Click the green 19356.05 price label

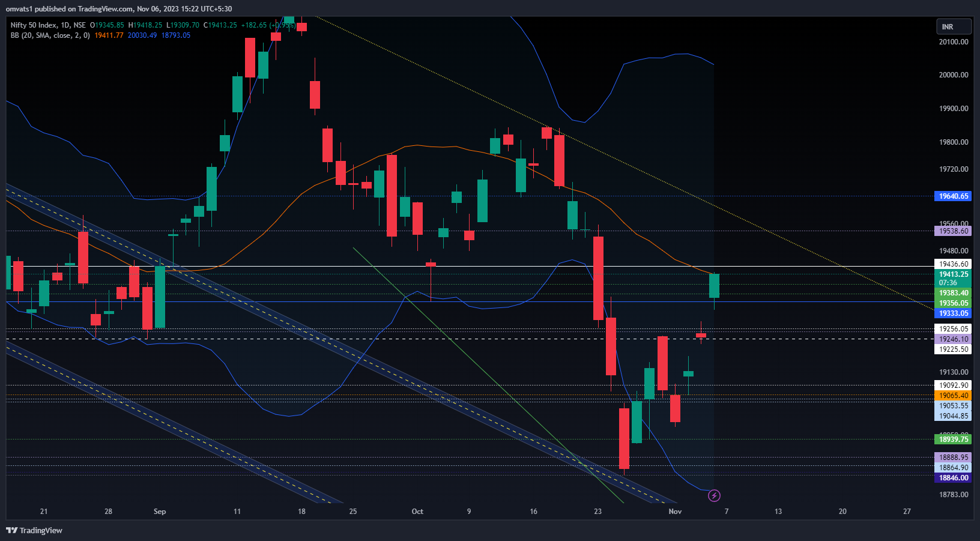pyautogui.click(x=953, y=303)
